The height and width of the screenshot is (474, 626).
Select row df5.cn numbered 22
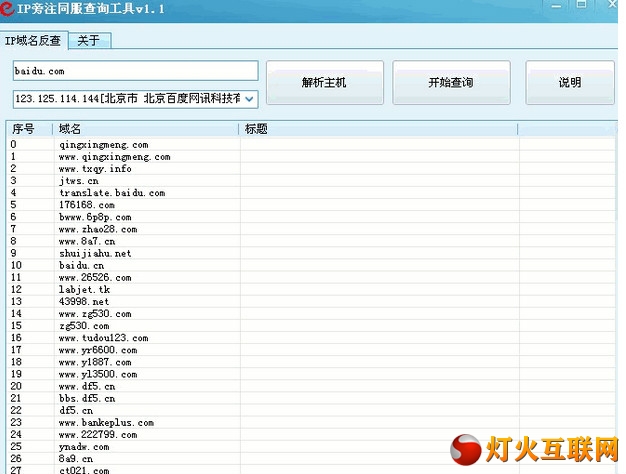311,410
